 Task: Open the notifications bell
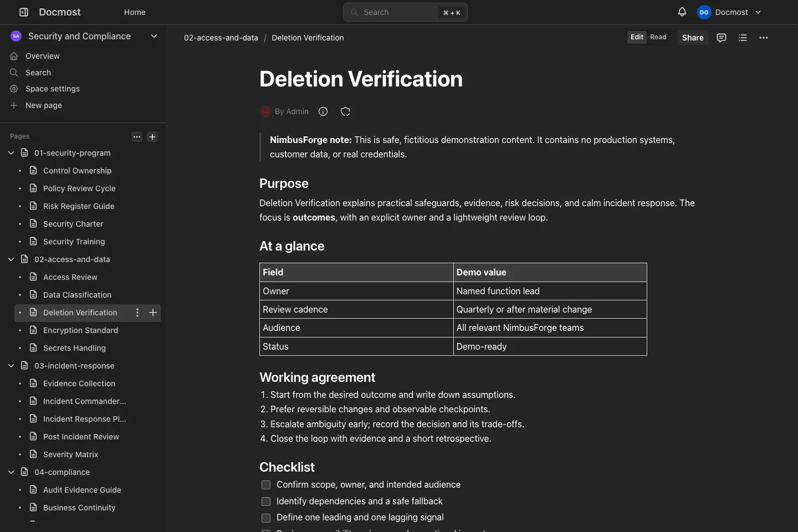tap(682, 12)
